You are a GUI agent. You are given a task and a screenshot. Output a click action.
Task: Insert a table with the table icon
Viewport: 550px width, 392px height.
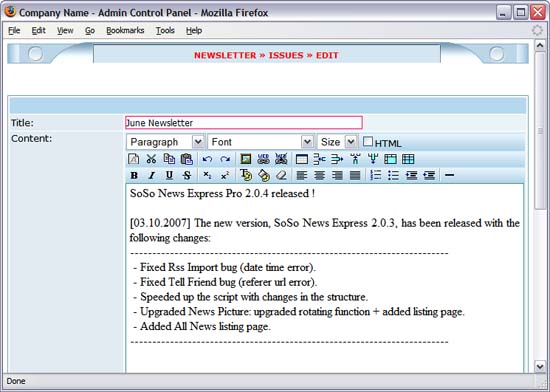pyautogui.click(x=302, y=159)
